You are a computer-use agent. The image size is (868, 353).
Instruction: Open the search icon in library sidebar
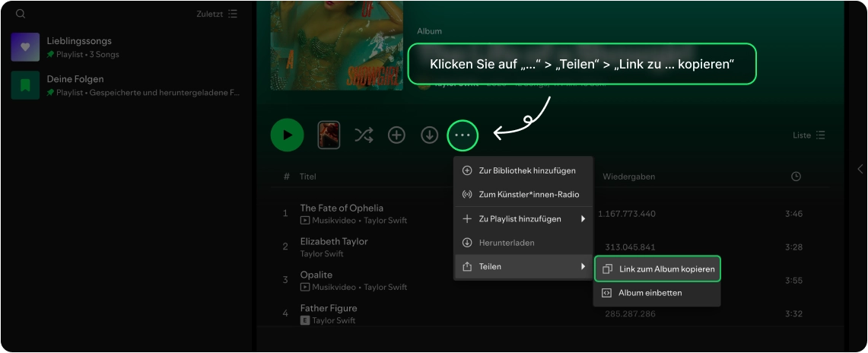click(x=21, y=14)
